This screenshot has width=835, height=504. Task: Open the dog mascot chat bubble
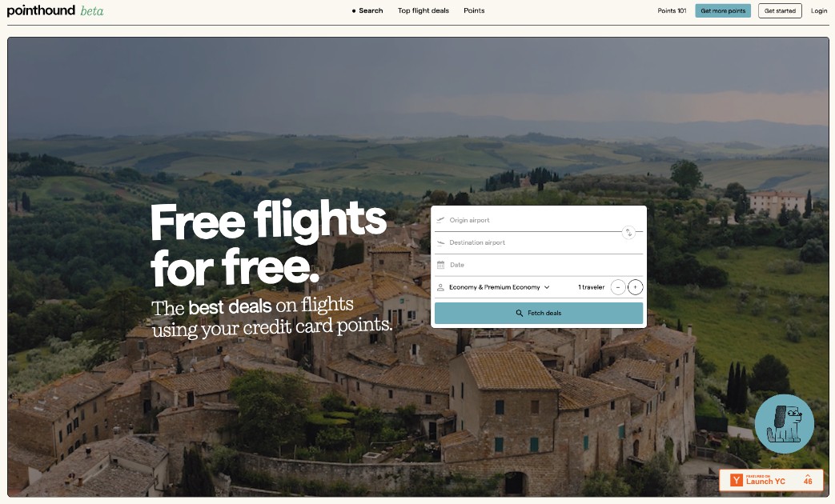(784, 424)
